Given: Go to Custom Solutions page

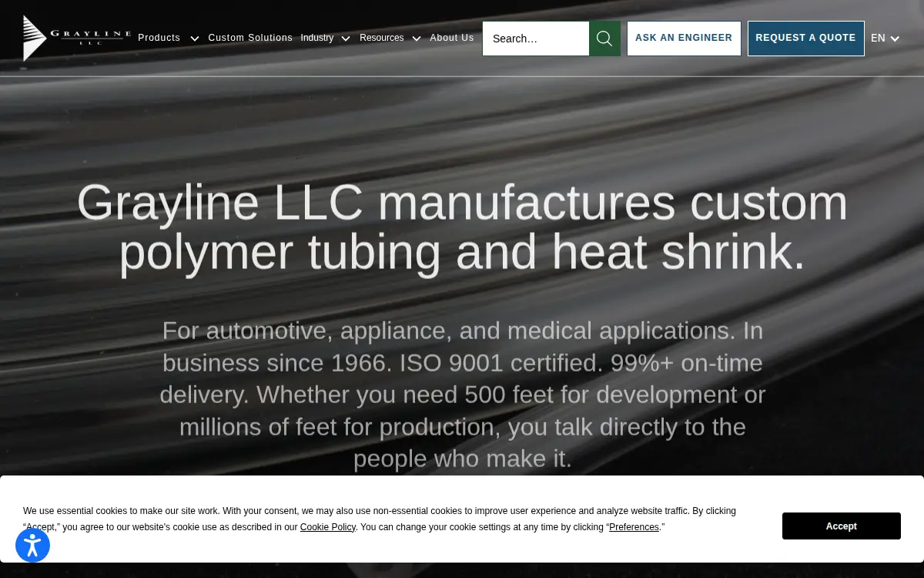Looking at the screenshot, I should click(x=250, y=38).
